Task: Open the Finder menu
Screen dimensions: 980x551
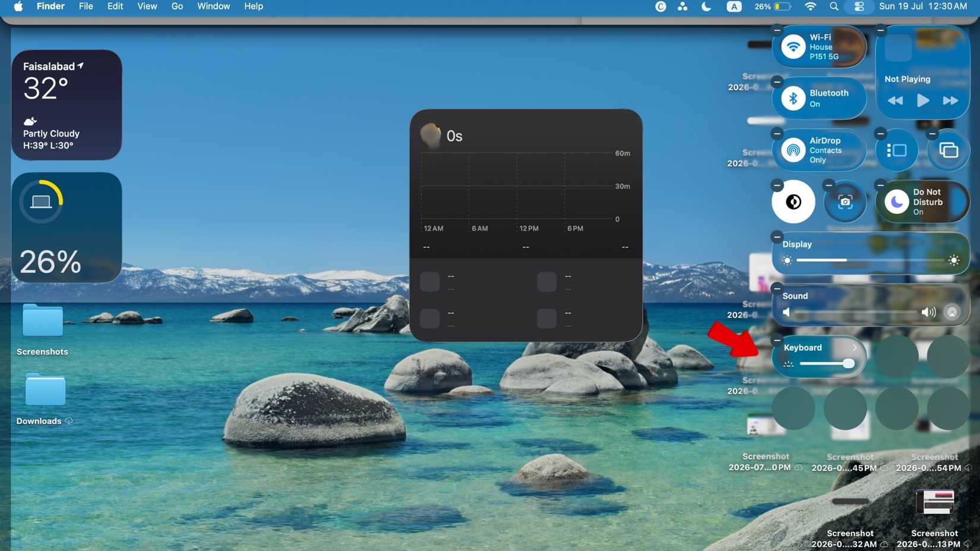Action: 50,7
